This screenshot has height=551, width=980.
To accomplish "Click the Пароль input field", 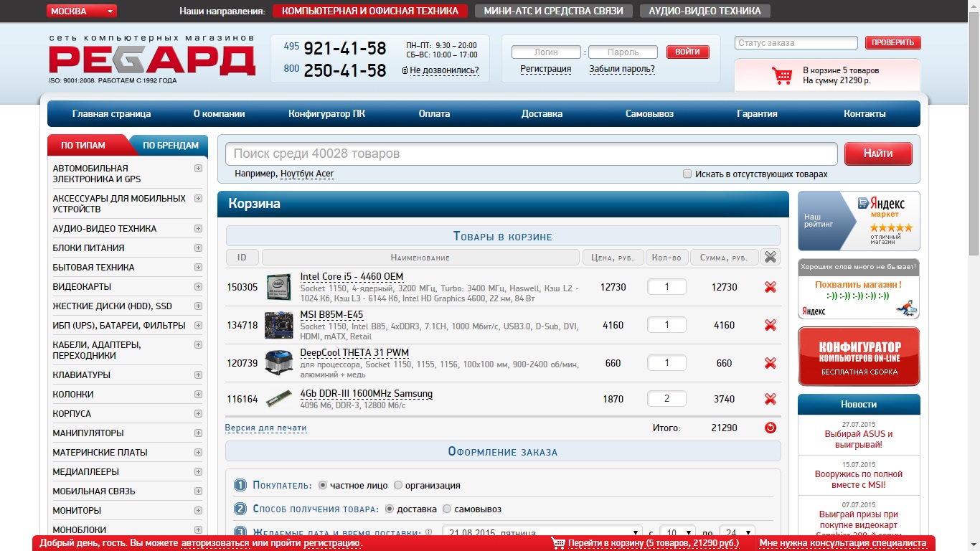I will 623,52.
